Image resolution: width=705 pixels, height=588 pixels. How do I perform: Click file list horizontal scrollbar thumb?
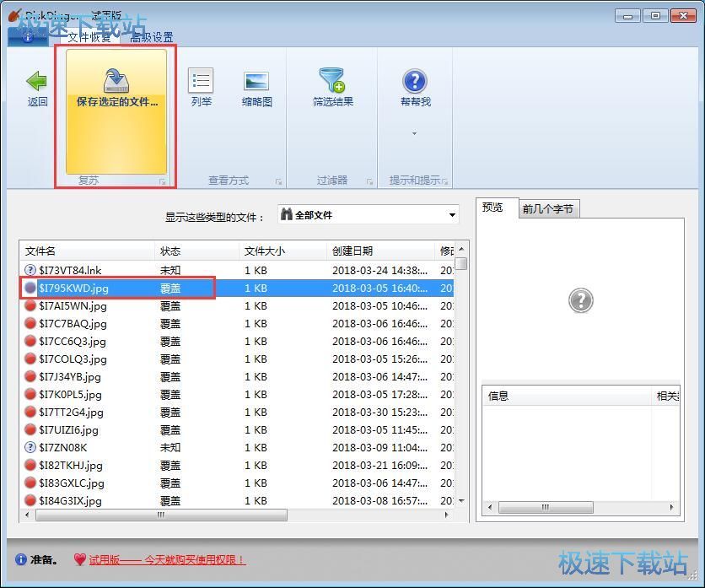[x=161, y=515]
